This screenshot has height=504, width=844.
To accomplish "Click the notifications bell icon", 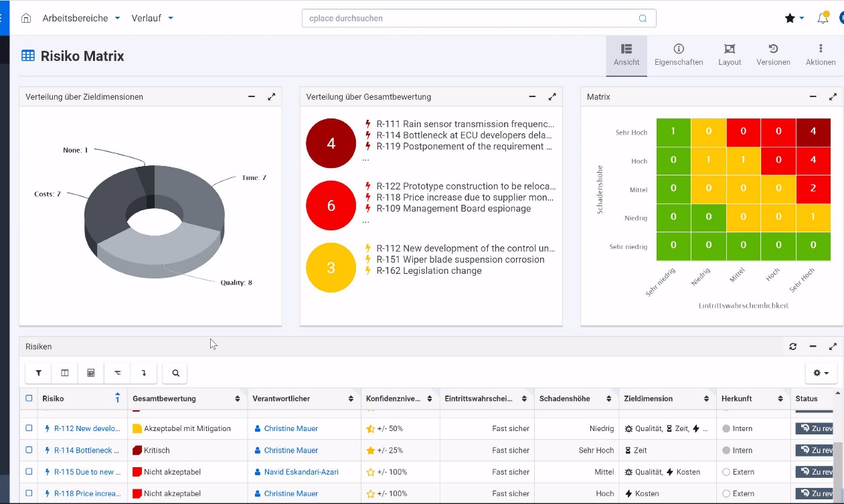I will (823, 18).
